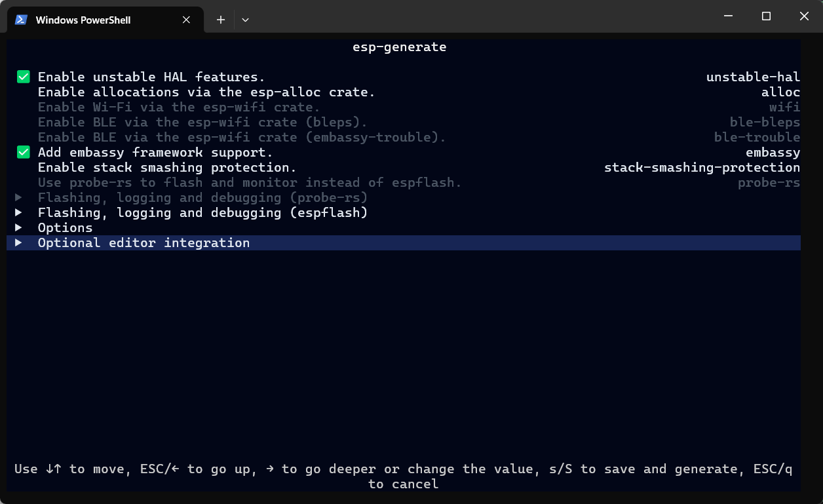This screenshot has width=823, height=504.
Task: Minimize the terminal window
Action: [727, 16]
